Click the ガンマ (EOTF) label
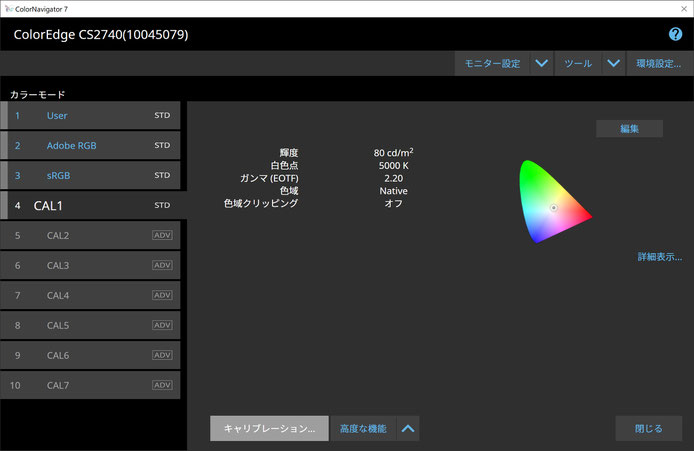 pos(269,178)
